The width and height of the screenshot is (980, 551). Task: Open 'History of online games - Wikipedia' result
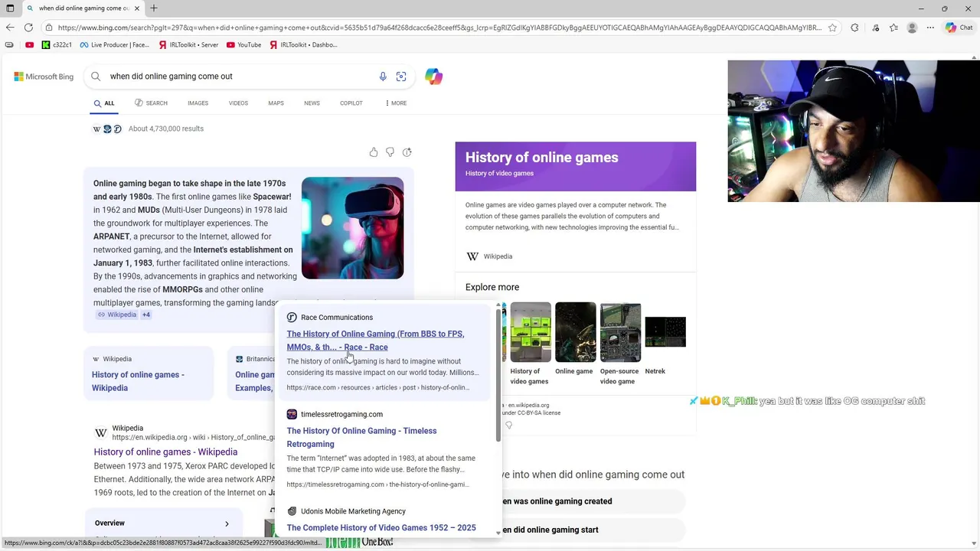pos(165,452)
